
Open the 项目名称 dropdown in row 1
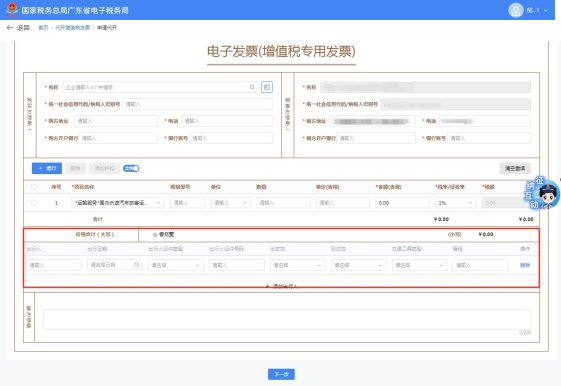(x=118, y=202)
